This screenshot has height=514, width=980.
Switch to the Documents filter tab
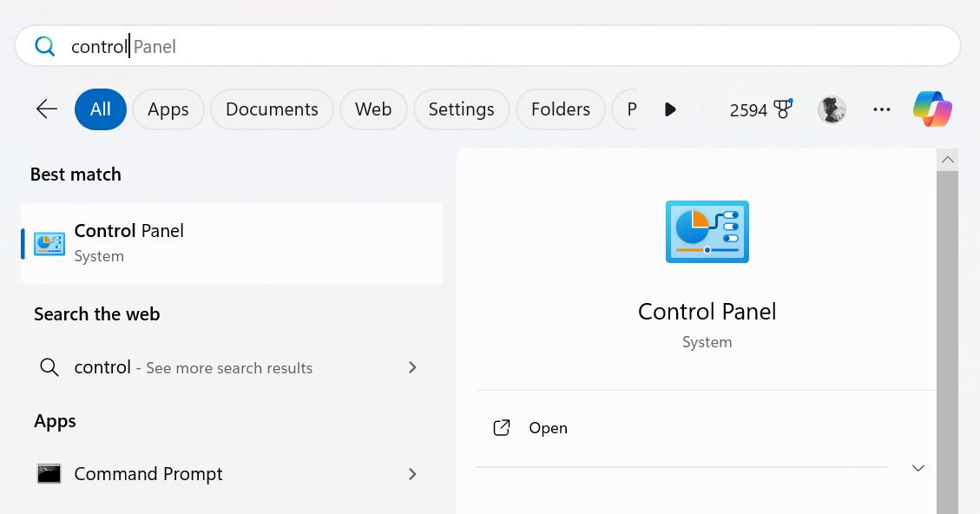[272, 109]
